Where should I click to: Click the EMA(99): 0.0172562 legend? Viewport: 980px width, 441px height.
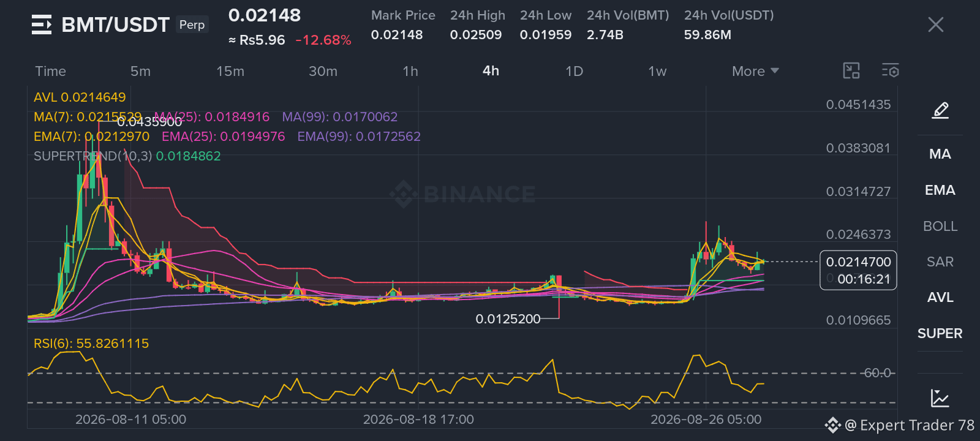[359, 136]
